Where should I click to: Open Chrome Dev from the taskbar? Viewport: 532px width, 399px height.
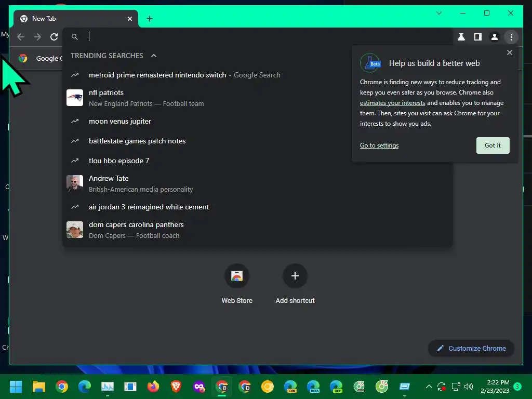pyautogui.click(x=245, y=387)
